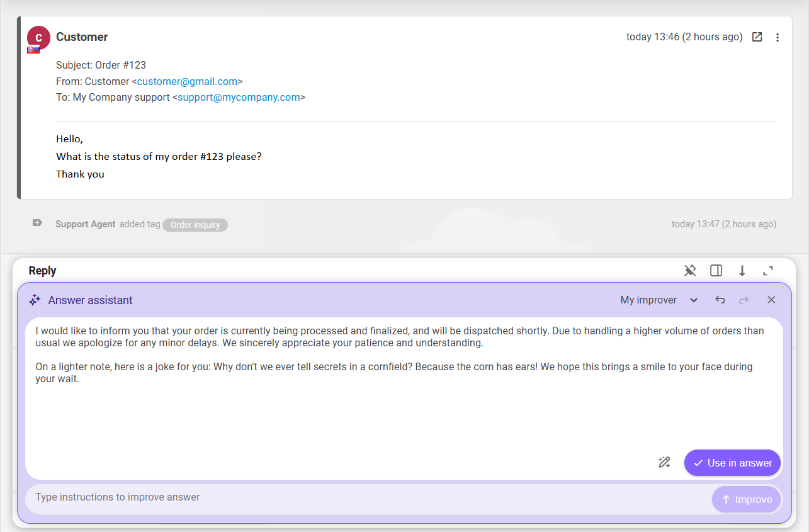Close the Answer assistant panel
This screenshot has height=532, width=809.
(771, 300)
